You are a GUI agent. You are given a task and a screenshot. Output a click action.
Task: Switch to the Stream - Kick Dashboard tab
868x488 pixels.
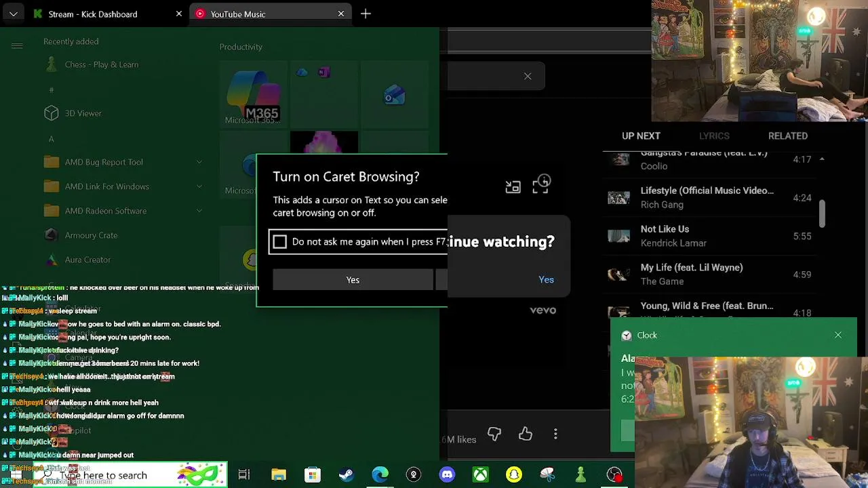coord(107,14)
